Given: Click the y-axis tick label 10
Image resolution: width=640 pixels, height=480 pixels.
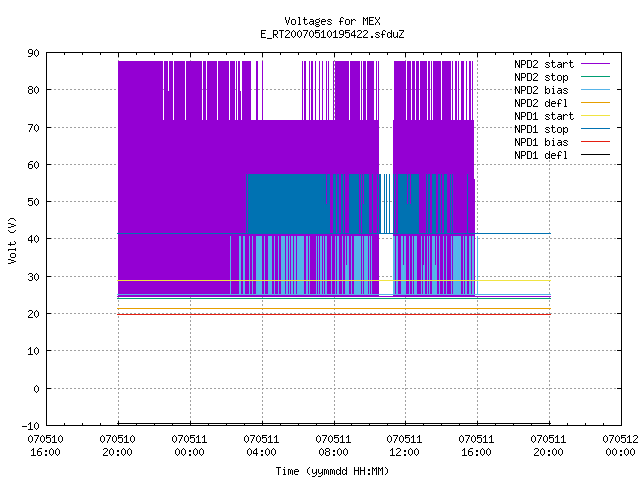Looking at the screenshot, I should 33,351.
